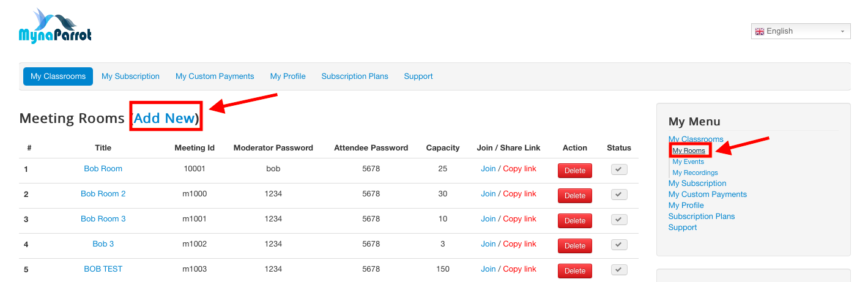Select the My Classrooms tab
Image resolution: width=868 pixels, height=282 pixels.
tap(58, 76)
